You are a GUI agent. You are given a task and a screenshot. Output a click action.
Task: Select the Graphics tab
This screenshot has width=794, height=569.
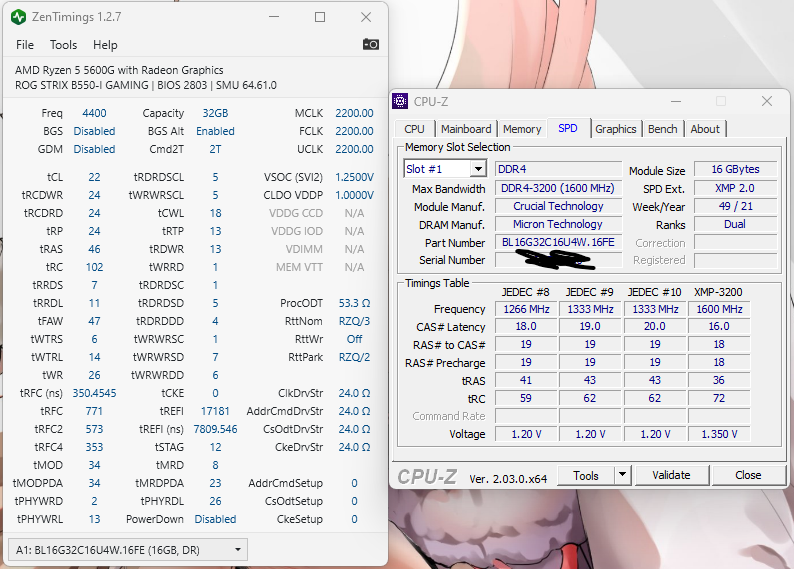tap(615, 129)
